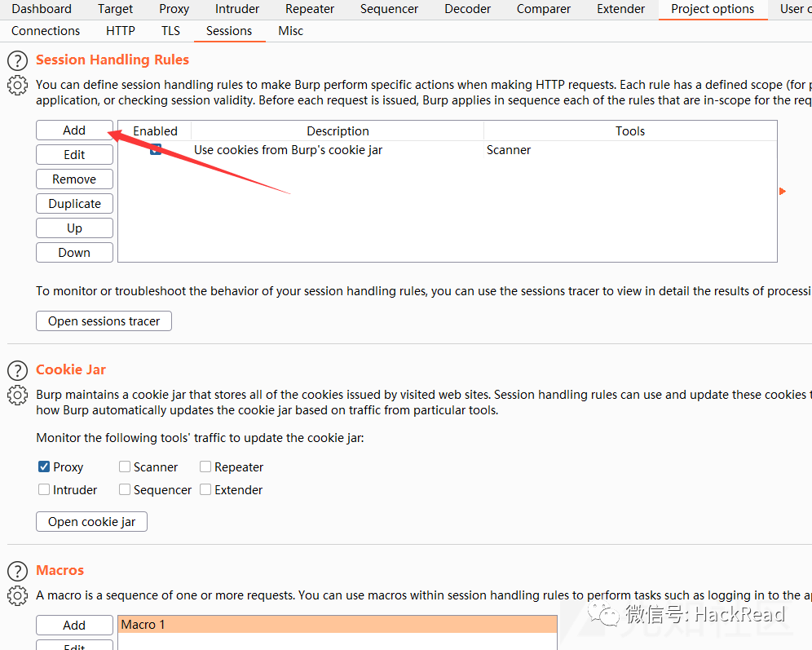
Task: Open help for Cookie Jar section
Action: point(18,371)
